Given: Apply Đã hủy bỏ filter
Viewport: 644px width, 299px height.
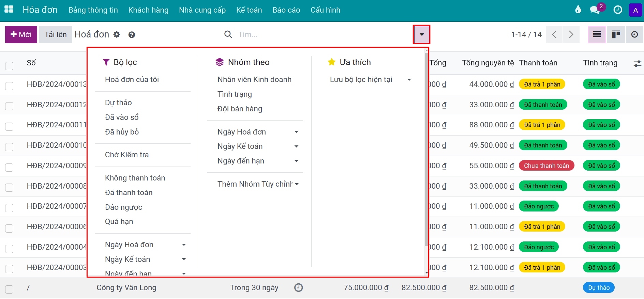Looking at the screenshot, I should tap(122, 132).
